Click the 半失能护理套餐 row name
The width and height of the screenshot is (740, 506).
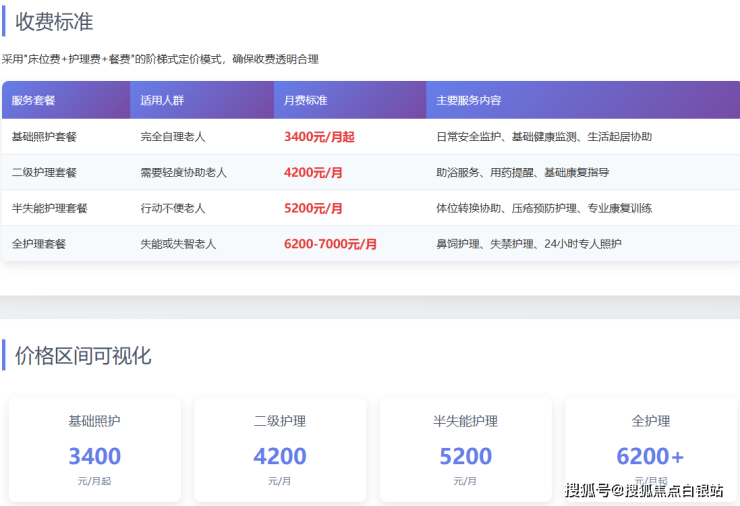[49, 209]
